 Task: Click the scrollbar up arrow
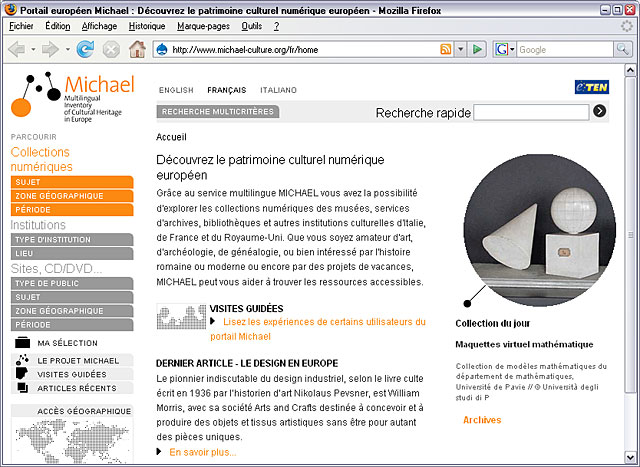[631, 71]
